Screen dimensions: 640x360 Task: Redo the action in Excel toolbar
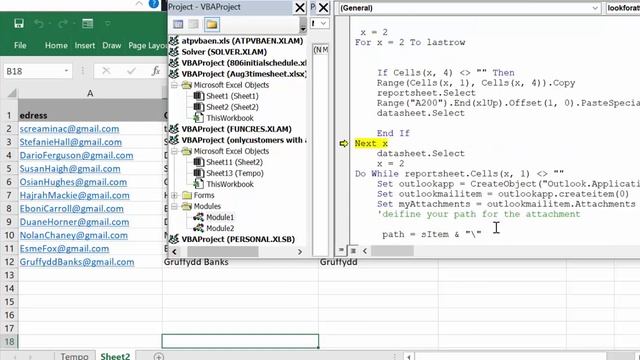(62, 24)
